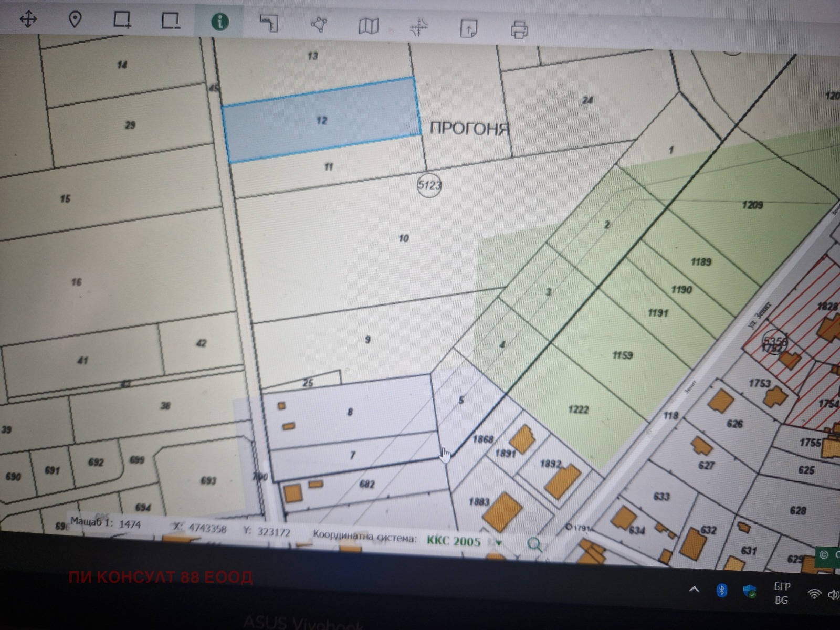Image resolution: width=840 pixels, height=630 pixels.
Task: Click parcel number 10 on map
Action: click(403, 238)
